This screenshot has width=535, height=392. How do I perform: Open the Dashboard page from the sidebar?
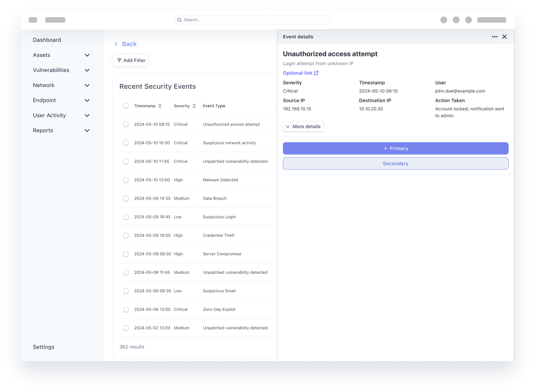coord(47,40)
